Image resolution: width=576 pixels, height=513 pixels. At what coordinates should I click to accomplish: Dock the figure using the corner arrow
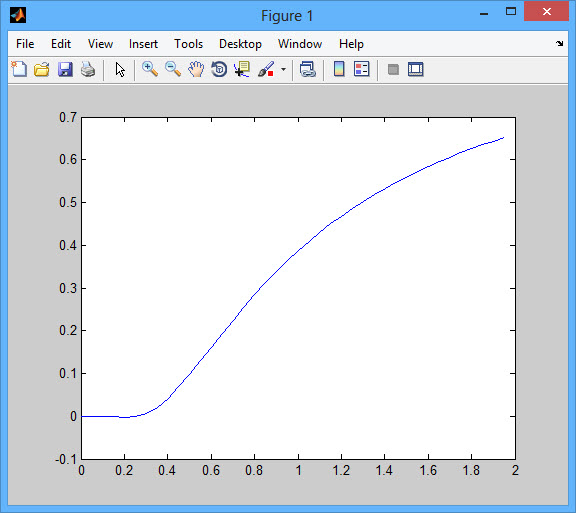(x=559, y=44)
